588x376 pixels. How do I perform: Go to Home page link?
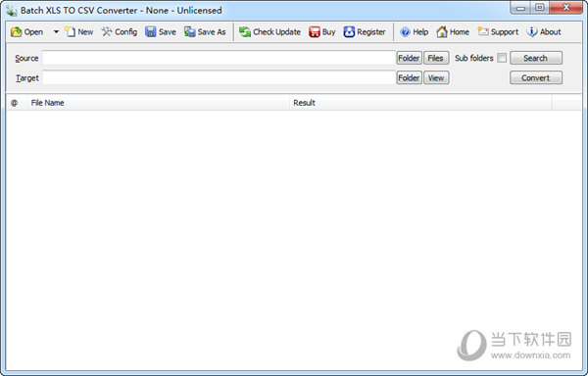(453, 32)
